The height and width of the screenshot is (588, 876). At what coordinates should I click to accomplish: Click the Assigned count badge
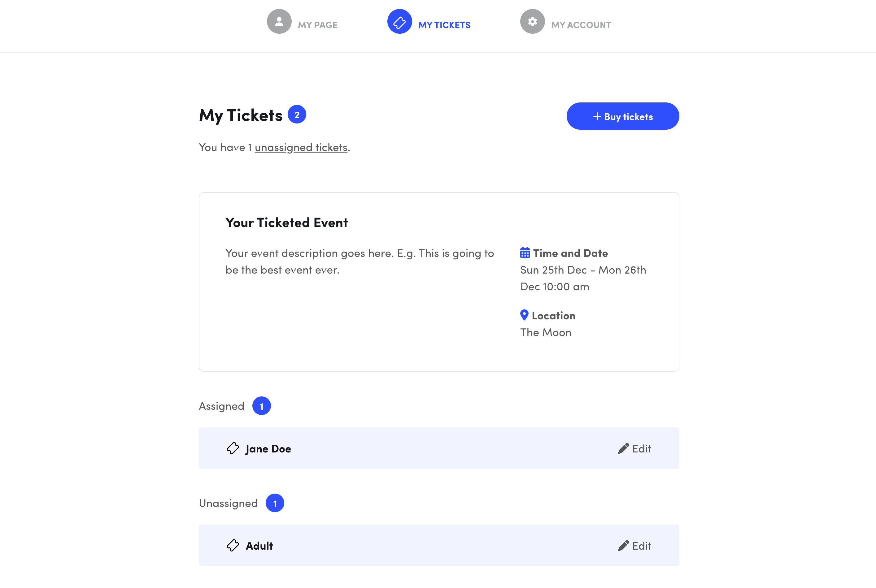tap(261, 406)
